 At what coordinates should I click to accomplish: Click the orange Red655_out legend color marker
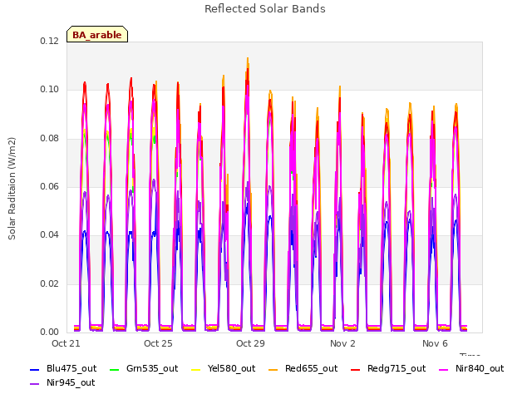273,369
